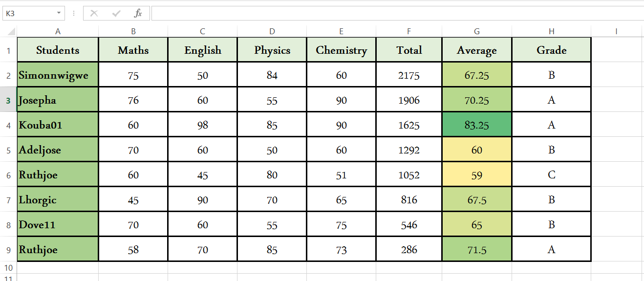Open the Name Box dropdown arrow

[59, 14]
